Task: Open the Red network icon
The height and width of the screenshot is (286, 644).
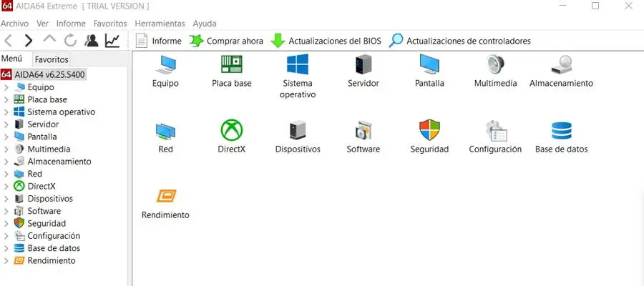Action: coord(165,131)
